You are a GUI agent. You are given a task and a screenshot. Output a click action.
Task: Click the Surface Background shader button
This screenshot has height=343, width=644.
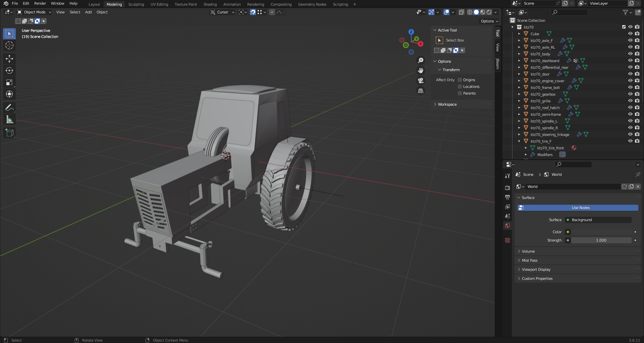point(598,220)
